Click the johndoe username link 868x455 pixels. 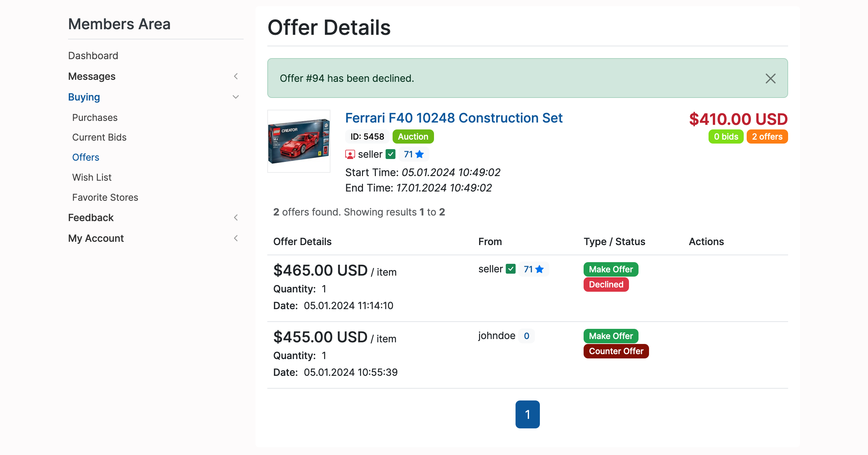click(x=497, y=336)
